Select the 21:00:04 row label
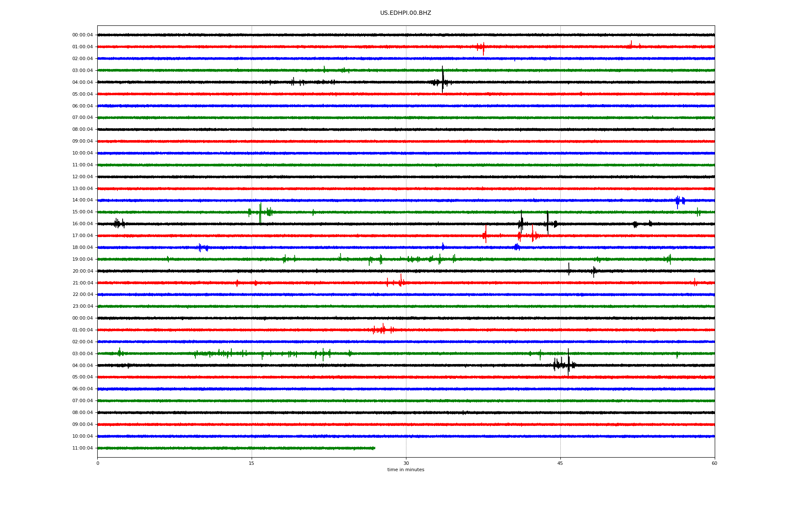 click(82, 283)
